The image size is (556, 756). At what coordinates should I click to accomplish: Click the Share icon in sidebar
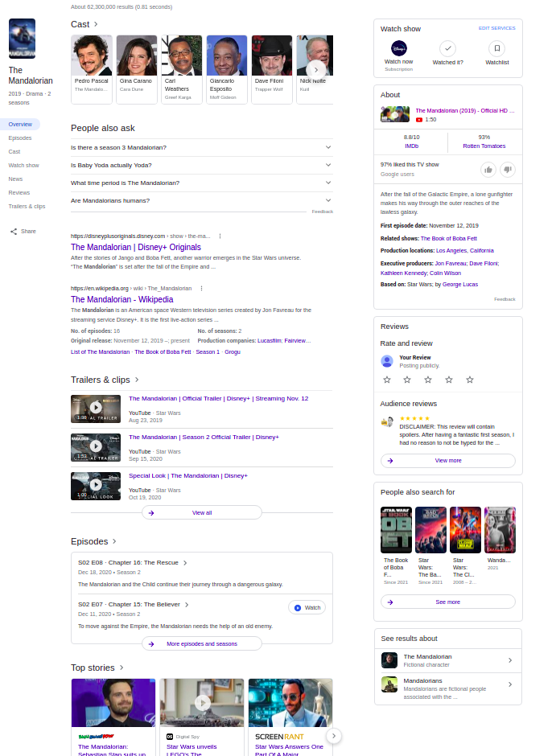pos(14,232)
